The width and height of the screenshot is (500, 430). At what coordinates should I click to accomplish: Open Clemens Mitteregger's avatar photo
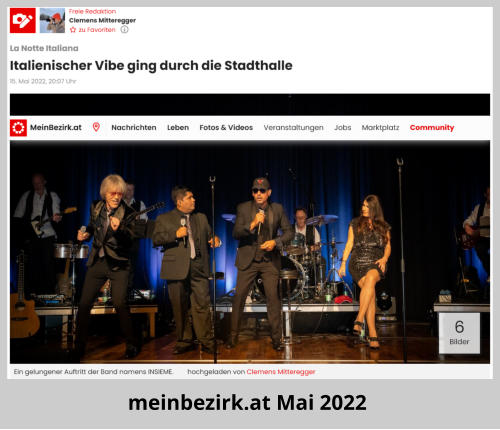(x=52, y=21)
